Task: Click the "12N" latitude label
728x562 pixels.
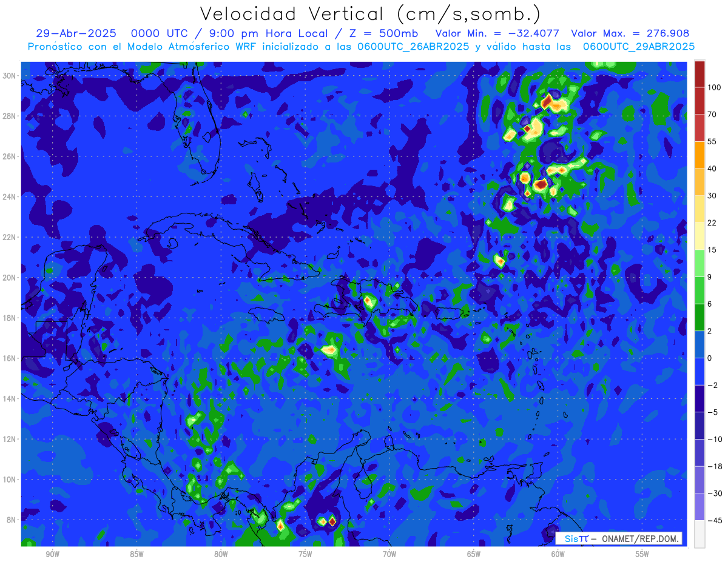Action: point(10,439)
